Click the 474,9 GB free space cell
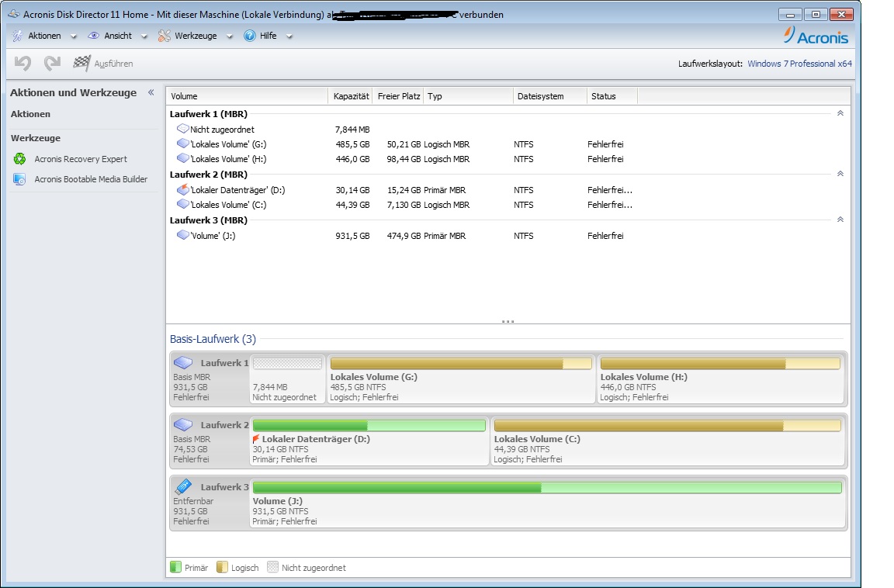This screenshot has height=588, width=894. click(404, 235)
